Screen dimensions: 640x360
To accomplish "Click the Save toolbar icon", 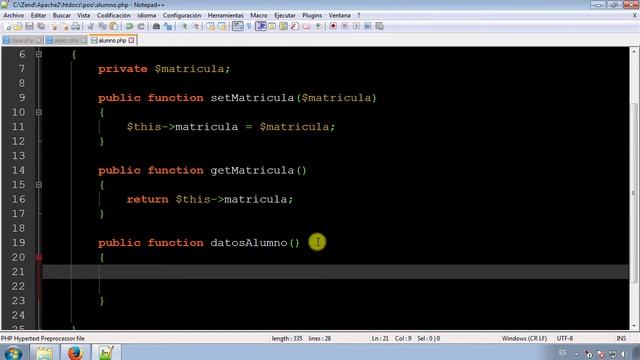I will point(29,27).
